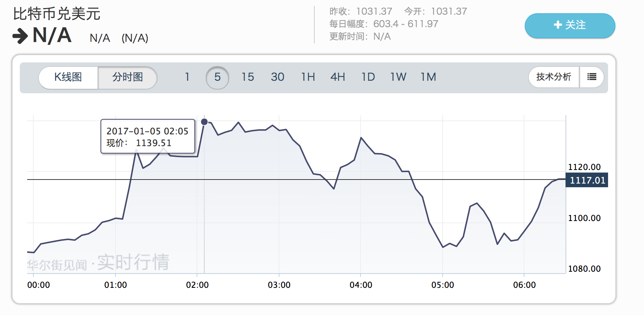
Task: Select the 15 minute interval
Action: (248, 77)
